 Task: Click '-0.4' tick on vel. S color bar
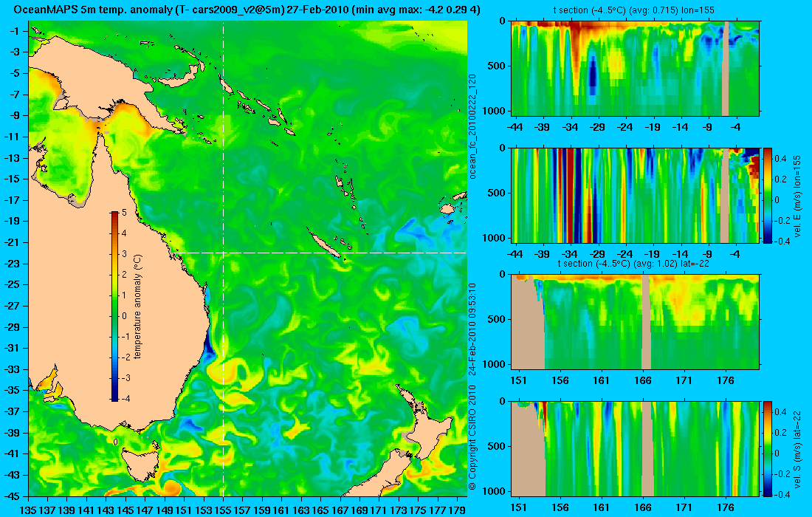click(781, 494)
